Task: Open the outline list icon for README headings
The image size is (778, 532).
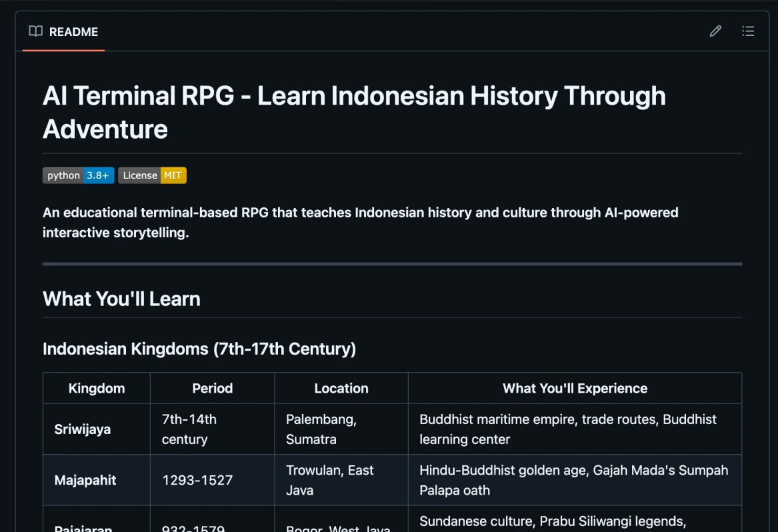Action: click(x=748, y=31)
